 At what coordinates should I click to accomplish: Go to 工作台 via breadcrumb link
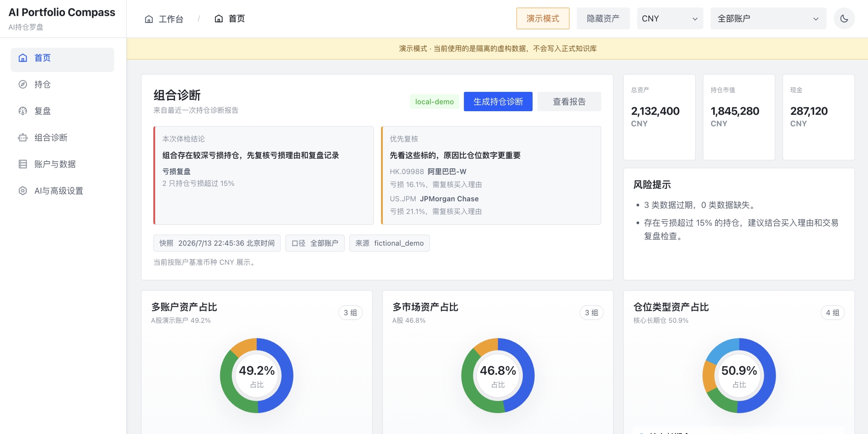pyautogui.click(x=171, y=19)
